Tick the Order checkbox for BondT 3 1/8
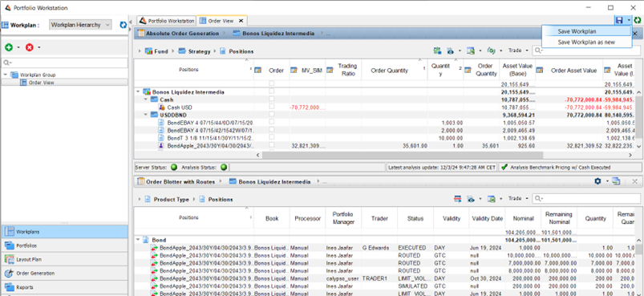The width and height of the screenshot is (644, 296). point(271,137)
